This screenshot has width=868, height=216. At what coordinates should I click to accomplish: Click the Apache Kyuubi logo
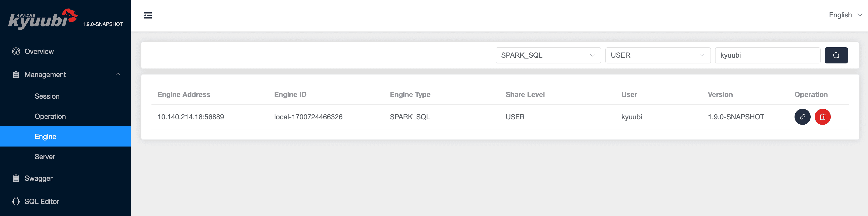tap(43, 19)
